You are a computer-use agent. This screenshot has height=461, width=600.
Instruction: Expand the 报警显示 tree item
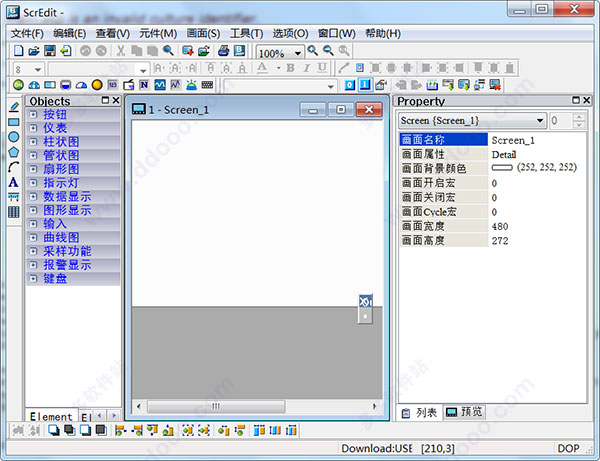point(34,265)
